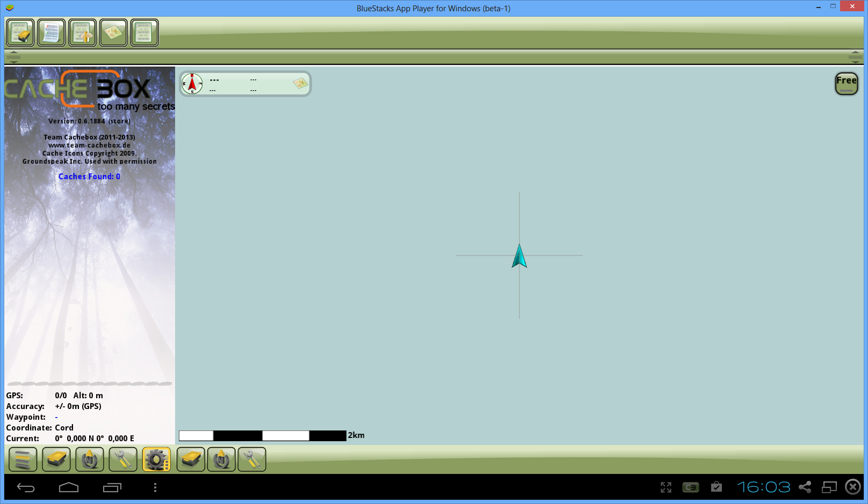Select the blue position arrow on map
Viewport: 868px width, 504px height.
(x=519, y=256)
